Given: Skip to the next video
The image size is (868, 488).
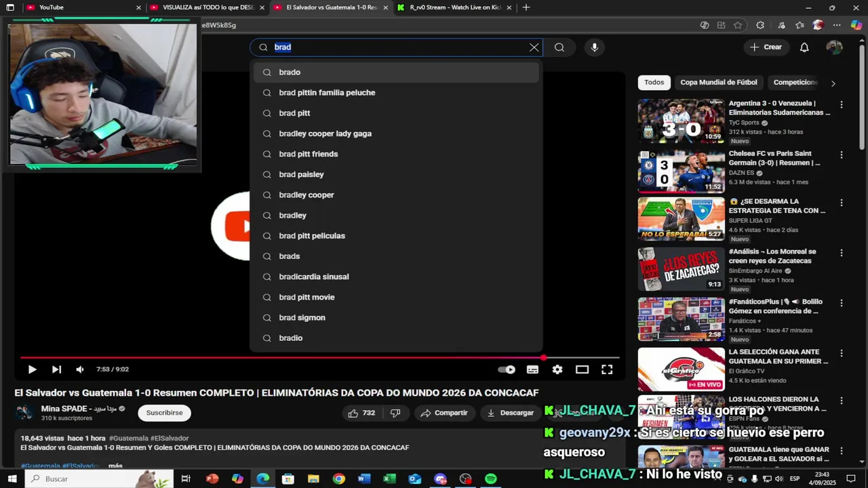Looking at the screenshot, I should 56,369.
